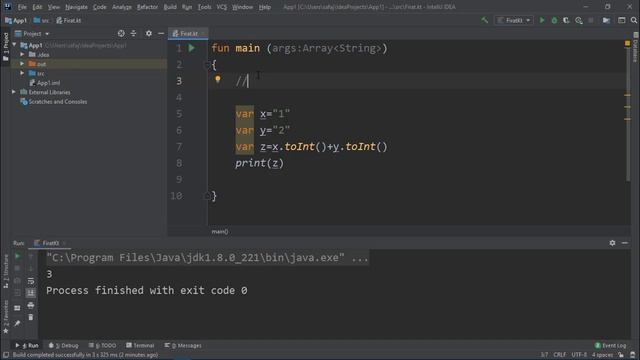
Task: Toggle soft-wrap in Run console
Action: click(31, 281)
